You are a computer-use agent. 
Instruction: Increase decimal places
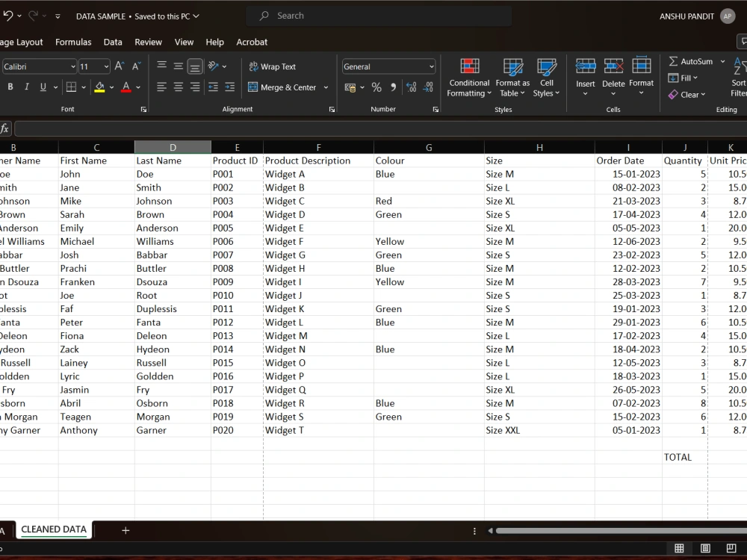point(411,87)
